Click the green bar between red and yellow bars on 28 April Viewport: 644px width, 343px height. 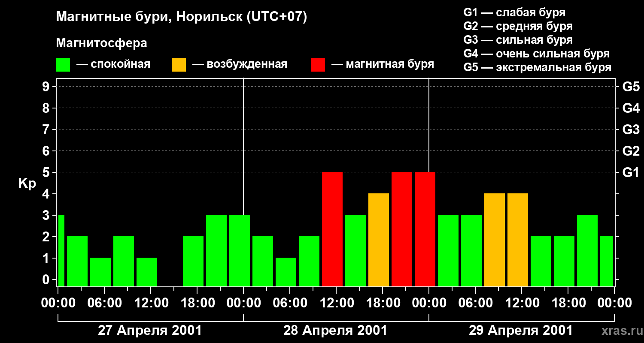tap(355, 251)
